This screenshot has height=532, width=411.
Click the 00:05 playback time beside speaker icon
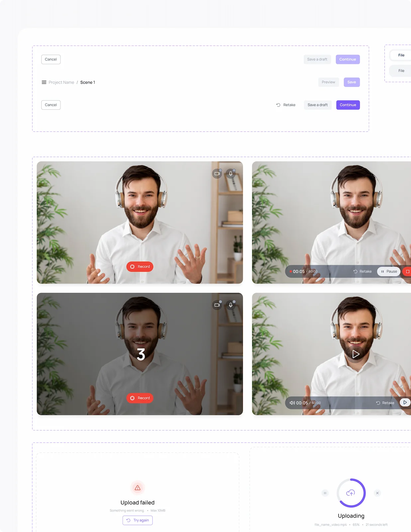click(302, 403)
